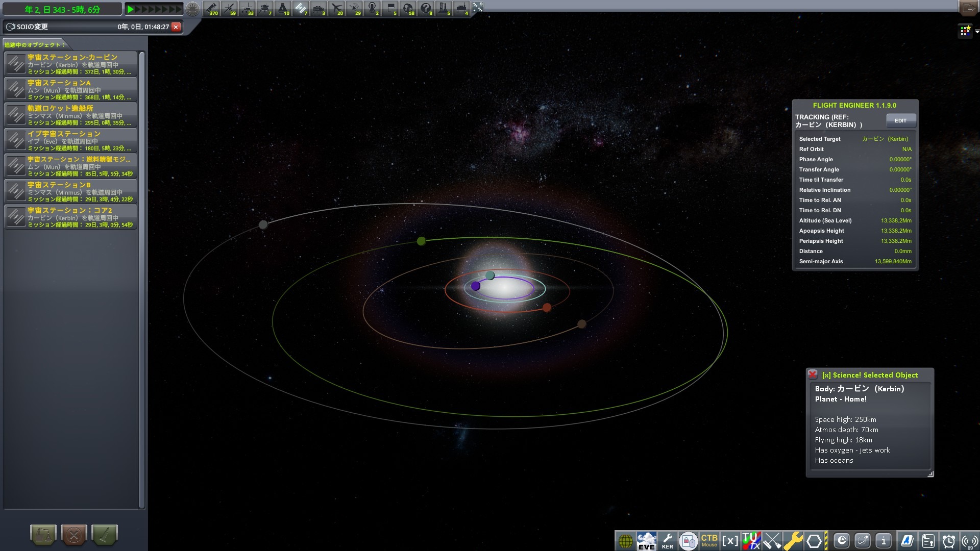Select the brown Dres planet marker
Image resolution: width=980 pixels, height=551 pixels.
(x=581, y=324)
